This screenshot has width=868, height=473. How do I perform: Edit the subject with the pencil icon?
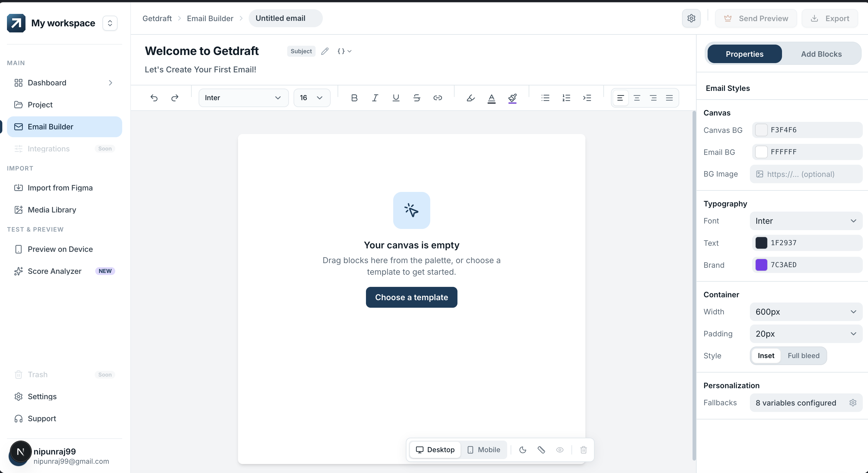coord(325,51)
